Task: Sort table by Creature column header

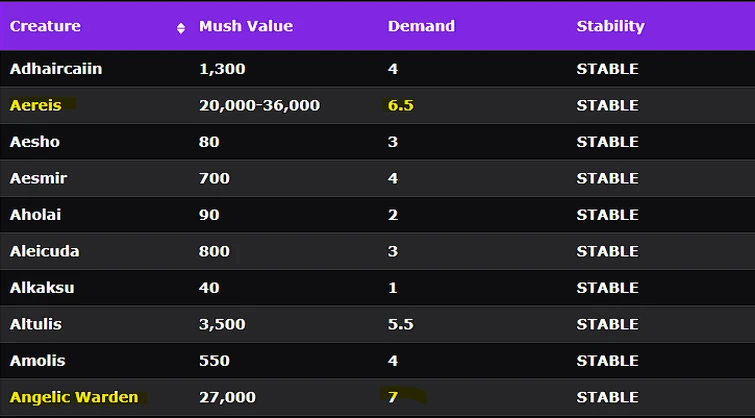Action: pyautogui.click(x=46, y=26)
